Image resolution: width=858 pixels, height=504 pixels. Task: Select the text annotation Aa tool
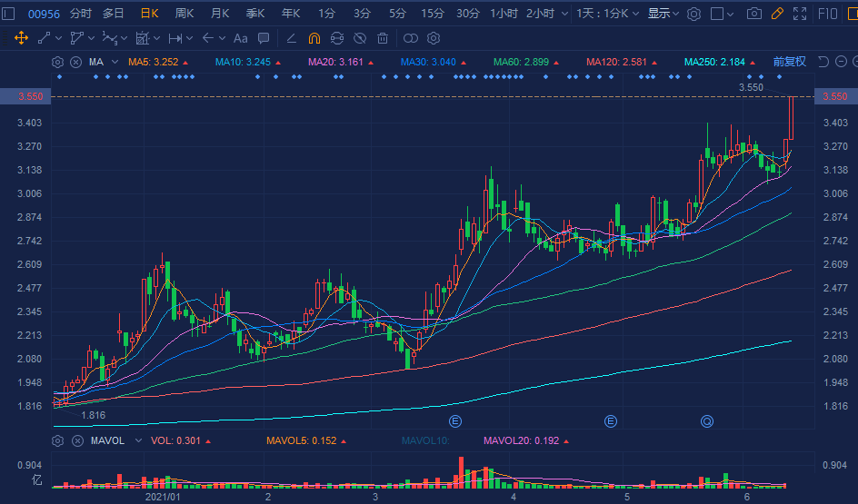click(x=240, y=38)
